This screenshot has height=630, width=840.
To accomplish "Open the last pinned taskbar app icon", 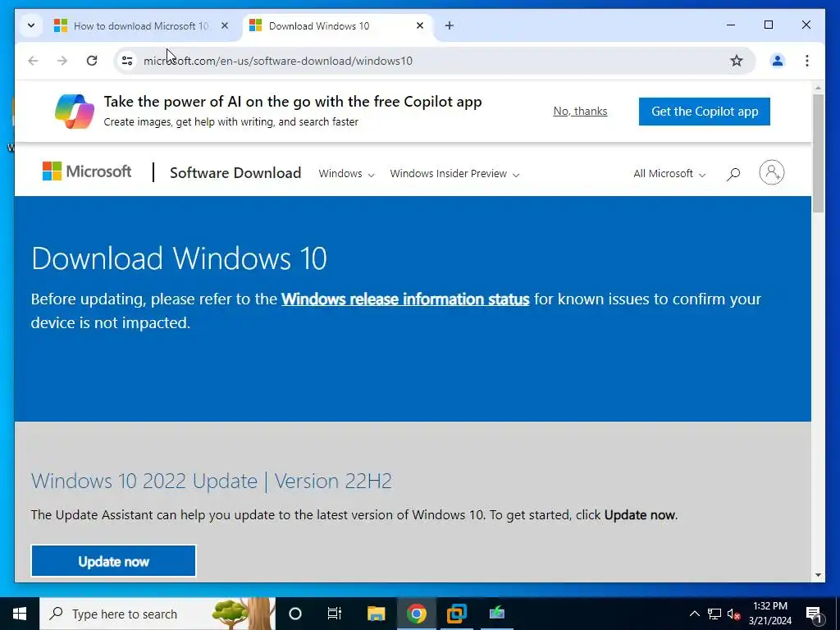I will tap(496, 614).
